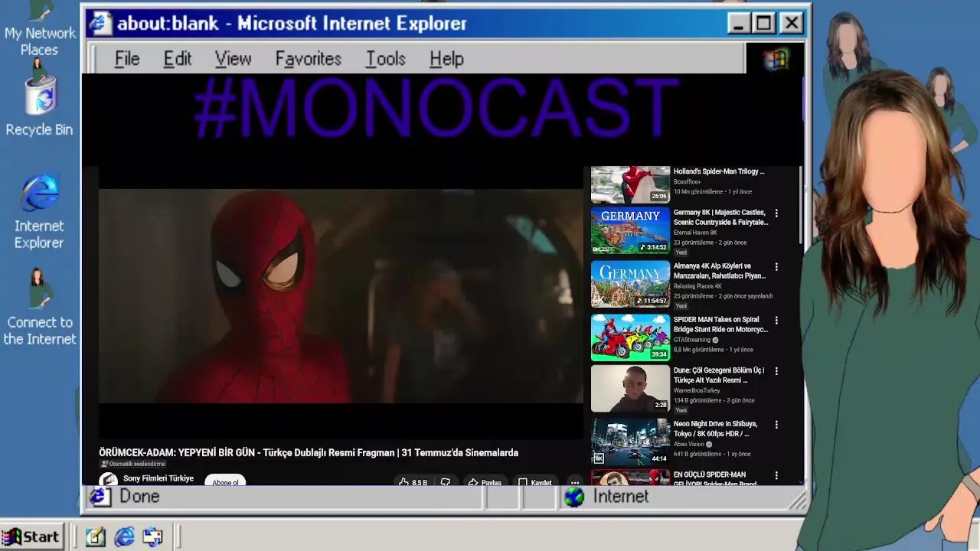The image size is (980, 551).
Task: Click the Neon Night Drive in Shibuya title
Action: (715, 429)
